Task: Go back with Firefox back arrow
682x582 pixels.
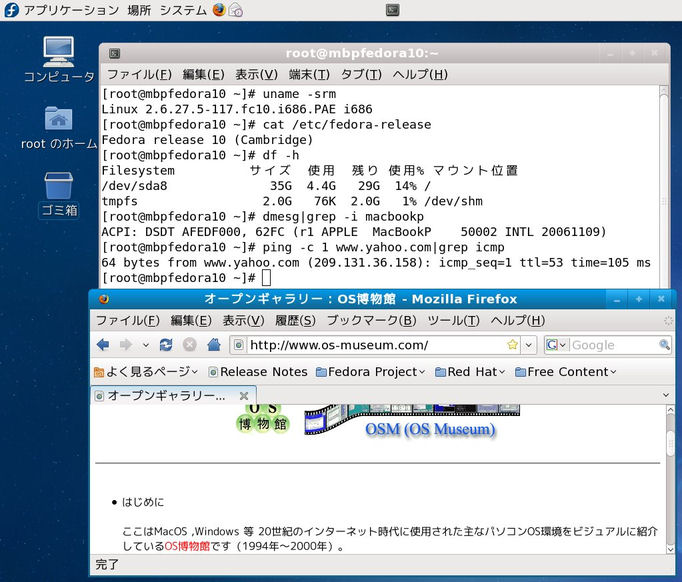Action: click(103, 345)
